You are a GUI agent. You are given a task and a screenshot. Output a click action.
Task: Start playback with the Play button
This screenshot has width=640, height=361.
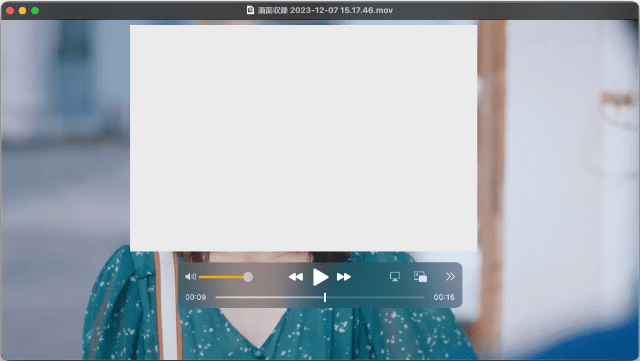[321, 277]
